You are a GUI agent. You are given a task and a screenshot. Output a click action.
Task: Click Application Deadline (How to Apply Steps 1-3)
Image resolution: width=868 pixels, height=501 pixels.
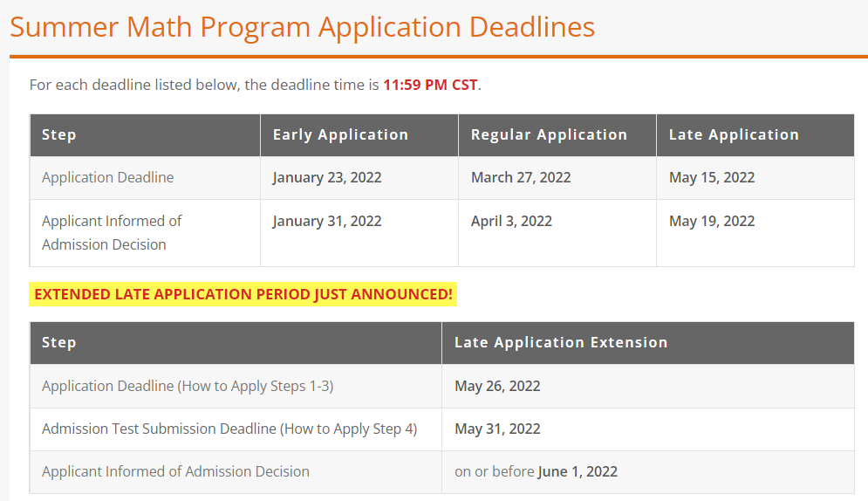(x=188, y=386)
